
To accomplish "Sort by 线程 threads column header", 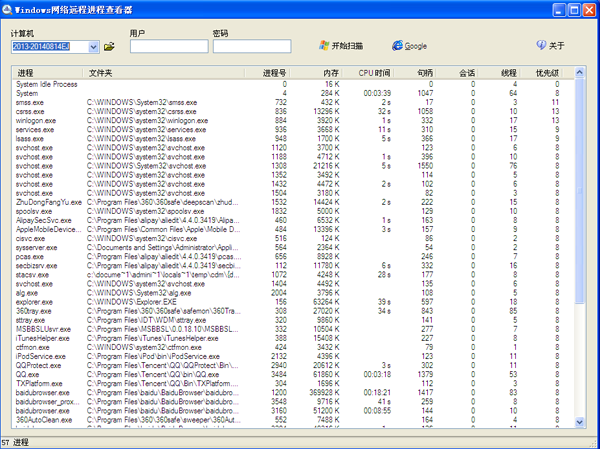I will pos(508,73).
